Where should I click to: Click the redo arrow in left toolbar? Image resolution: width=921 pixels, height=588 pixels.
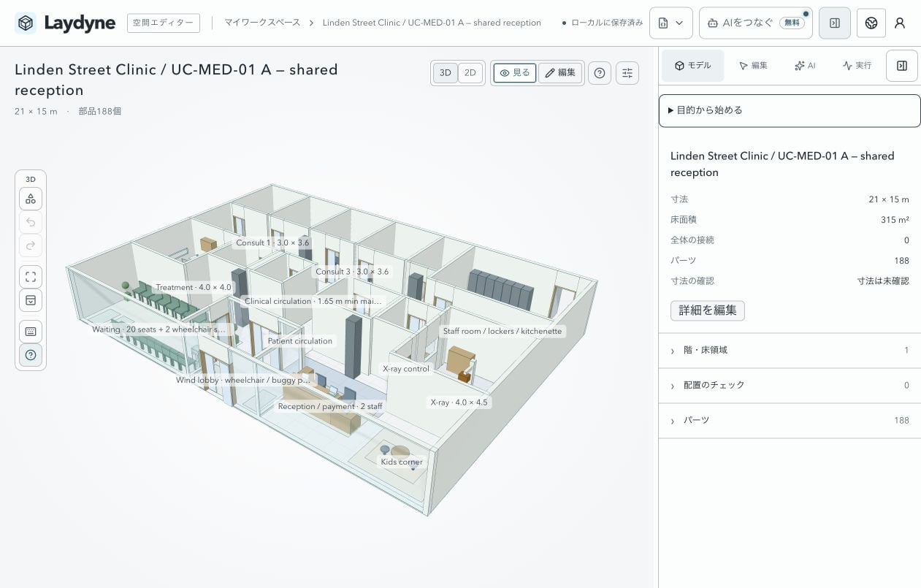coord(31,245)
